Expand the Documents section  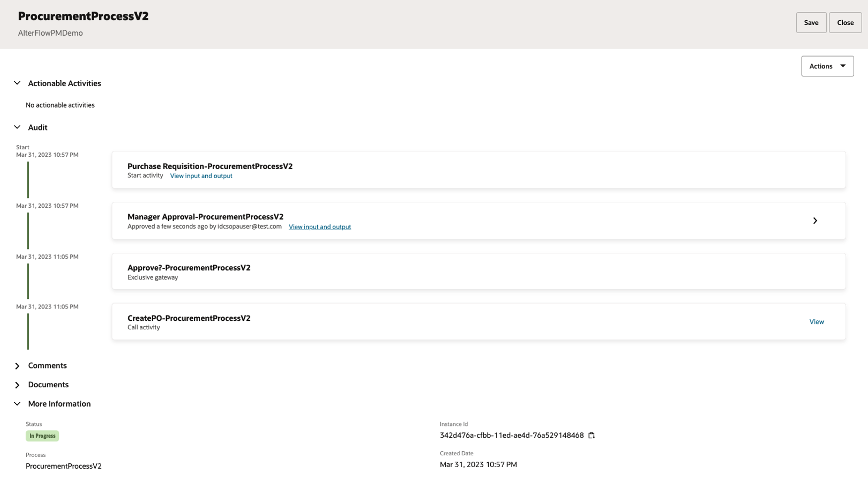[x=17, y=384]
